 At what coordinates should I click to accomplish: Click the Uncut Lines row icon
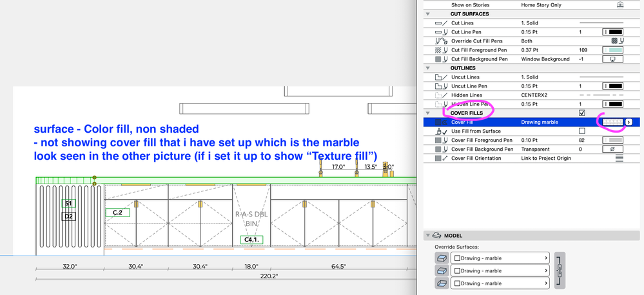441,77
